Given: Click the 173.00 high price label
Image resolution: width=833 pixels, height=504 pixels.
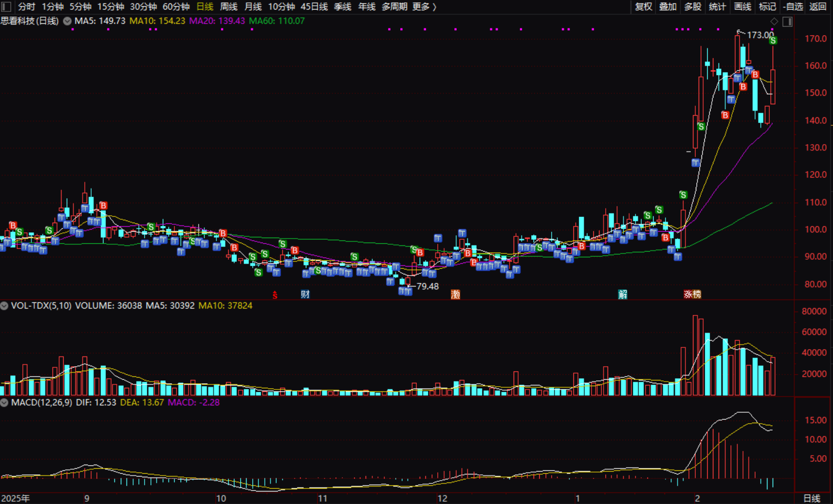Looking at the screenshot, I should click(x=760, y=35).
